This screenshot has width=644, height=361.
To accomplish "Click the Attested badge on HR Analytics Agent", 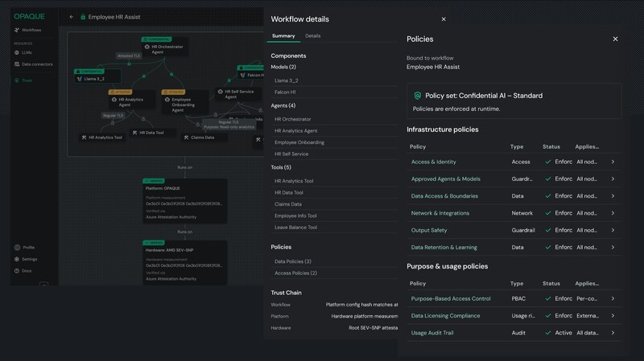I will [120, 92].
